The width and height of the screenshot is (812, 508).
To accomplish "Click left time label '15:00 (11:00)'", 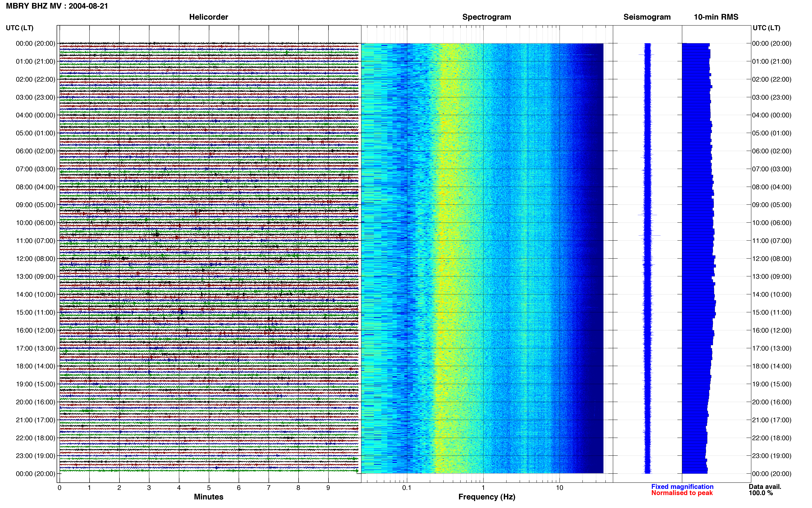I will pyautogui.click(x=36, y=313).
